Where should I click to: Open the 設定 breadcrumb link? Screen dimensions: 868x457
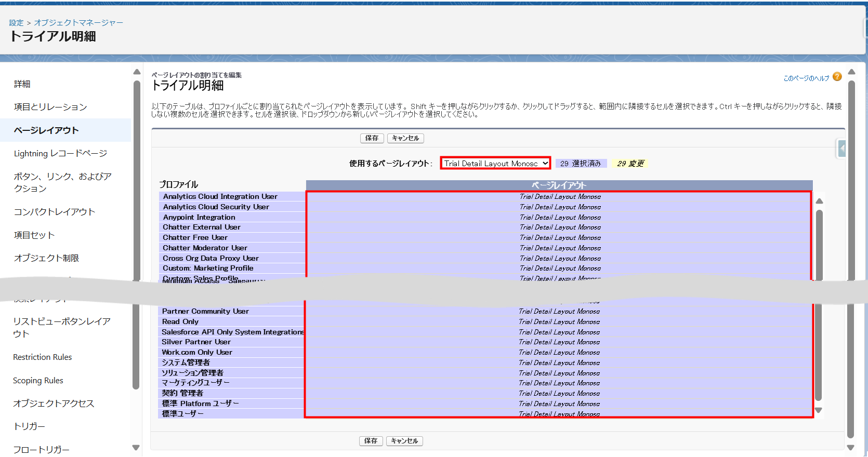[x=16, y=23]
